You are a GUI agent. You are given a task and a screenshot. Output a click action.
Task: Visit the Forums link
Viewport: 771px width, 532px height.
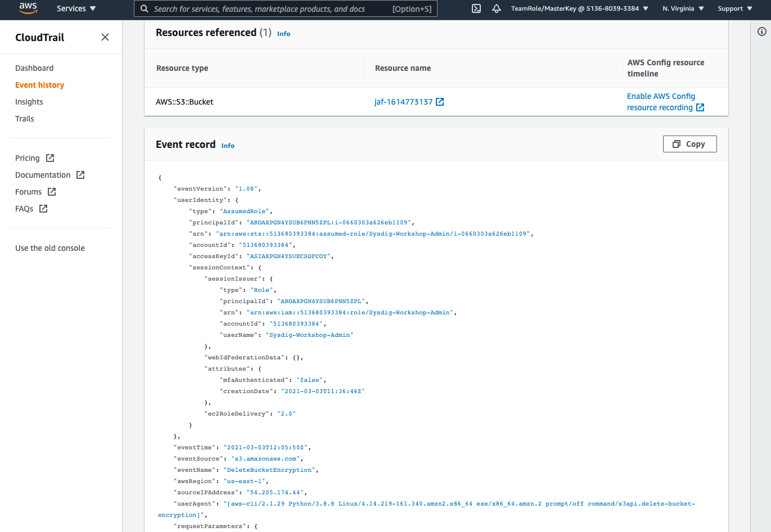[29, 192]
